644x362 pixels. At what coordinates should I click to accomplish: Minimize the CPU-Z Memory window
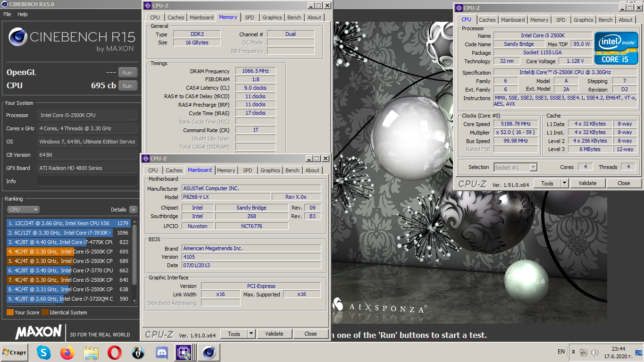coord(310,6)
